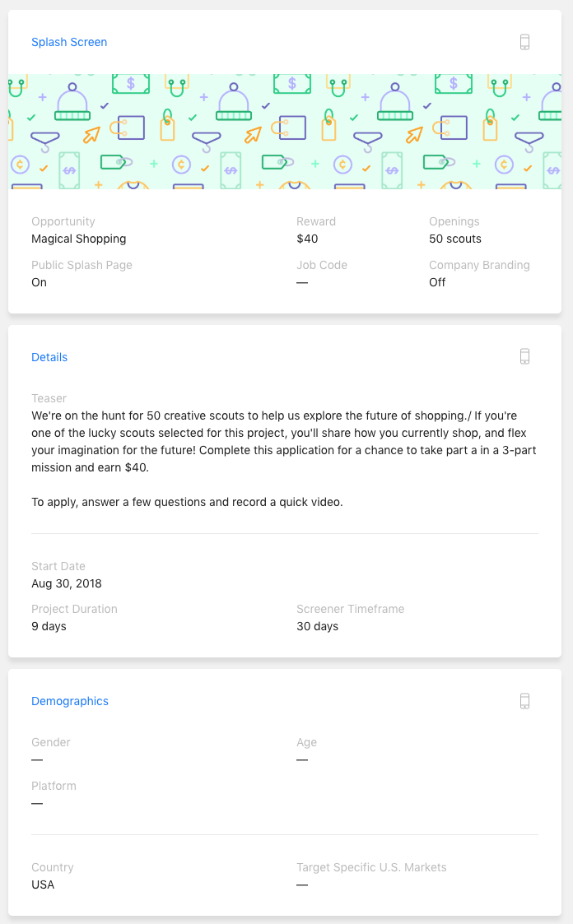
Task: Click the 9 days project duration
Action: point(49,626)
